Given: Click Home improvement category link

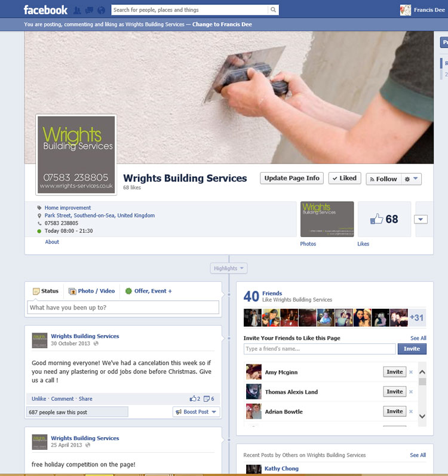Looking at the screenshot, I should pyautogui.click(x=67, y=208).
